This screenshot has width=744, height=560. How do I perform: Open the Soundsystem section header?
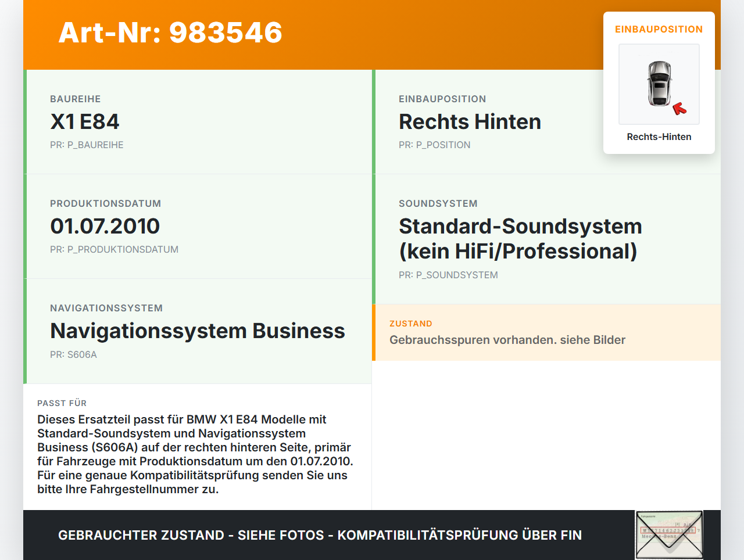(438, 203)
